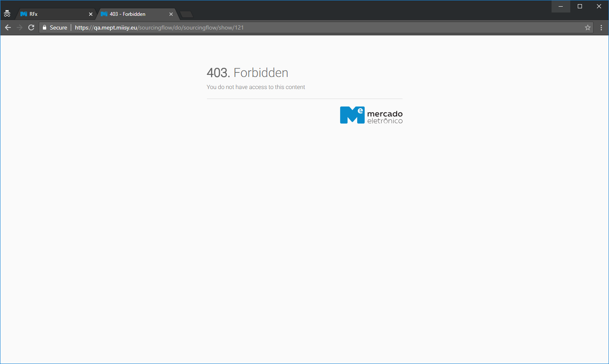Switch to the RFx tab
Image resolution: width=609 pixels, height=364 pixels.
(x=54, y=14)
